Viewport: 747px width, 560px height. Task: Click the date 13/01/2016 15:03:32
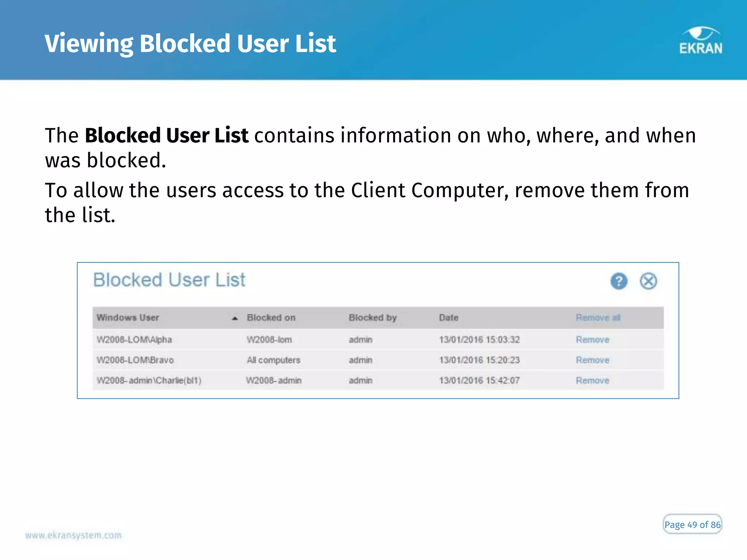(x=479, y=339)
